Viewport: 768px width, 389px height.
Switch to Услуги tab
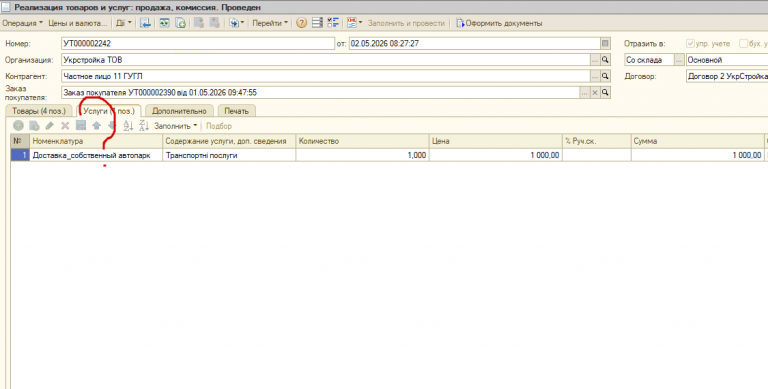[x=109, y=111]
